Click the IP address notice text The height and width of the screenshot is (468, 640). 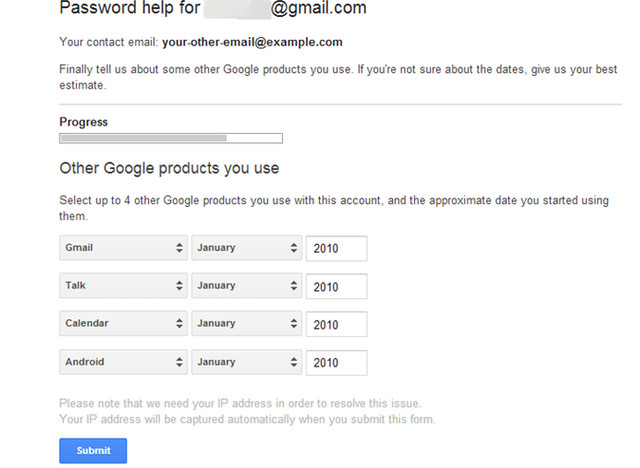247,411
